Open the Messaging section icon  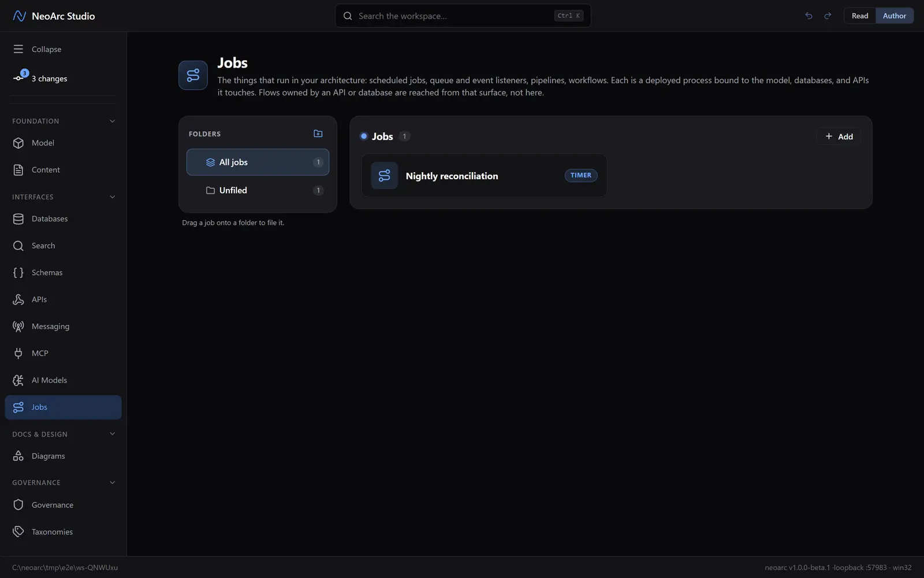point(18,326)
